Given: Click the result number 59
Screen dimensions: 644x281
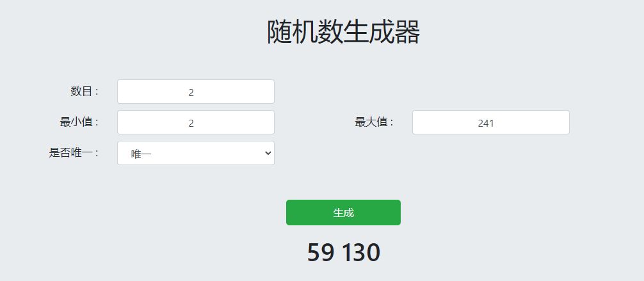Looking at the screenshot, I should 321,253.
